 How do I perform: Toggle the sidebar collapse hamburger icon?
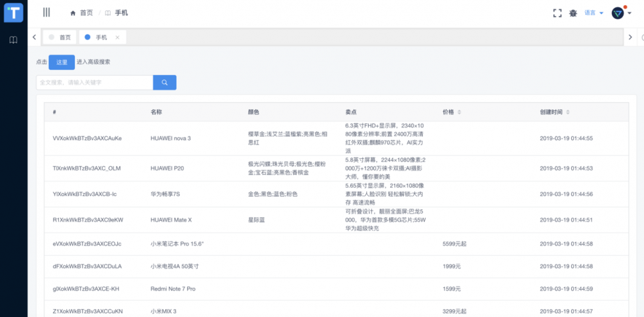pos(46,12)
